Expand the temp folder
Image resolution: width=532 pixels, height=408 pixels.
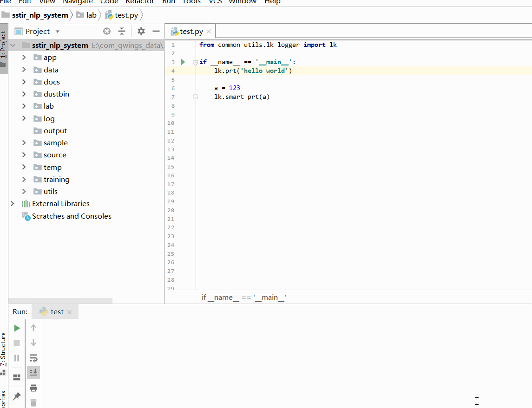tap(24, 167)
